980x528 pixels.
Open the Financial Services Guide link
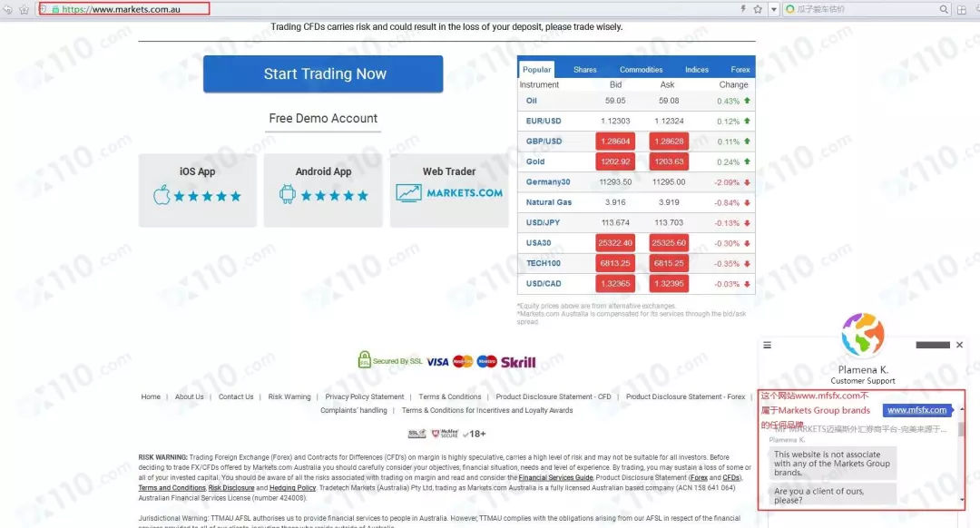[x=555, y=477]
